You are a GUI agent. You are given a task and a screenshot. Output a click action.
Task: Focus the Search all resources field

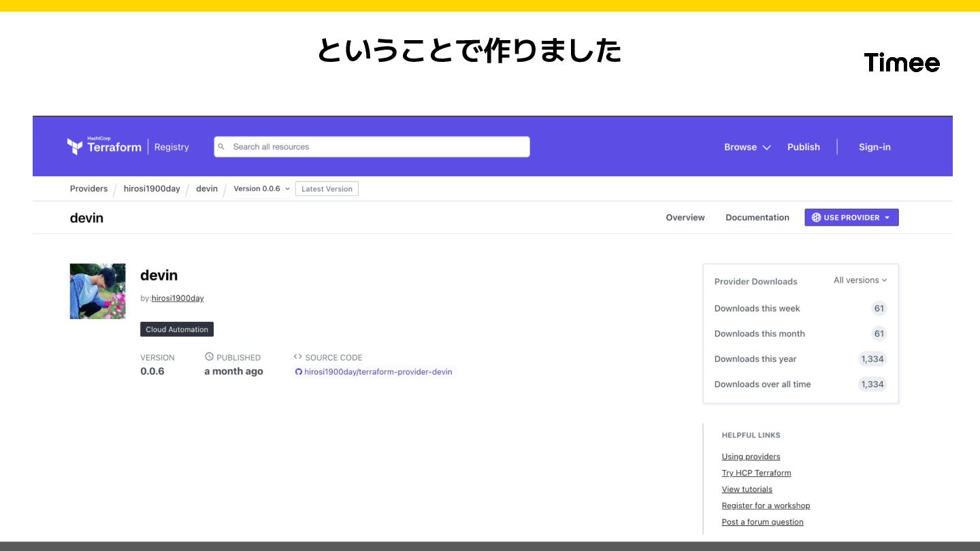pyautogui.click(x=372, y=147)
